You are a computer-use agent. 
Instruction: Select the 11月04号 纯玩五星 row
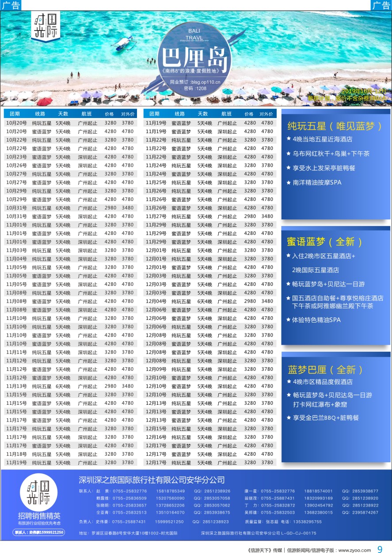(71, 259)
